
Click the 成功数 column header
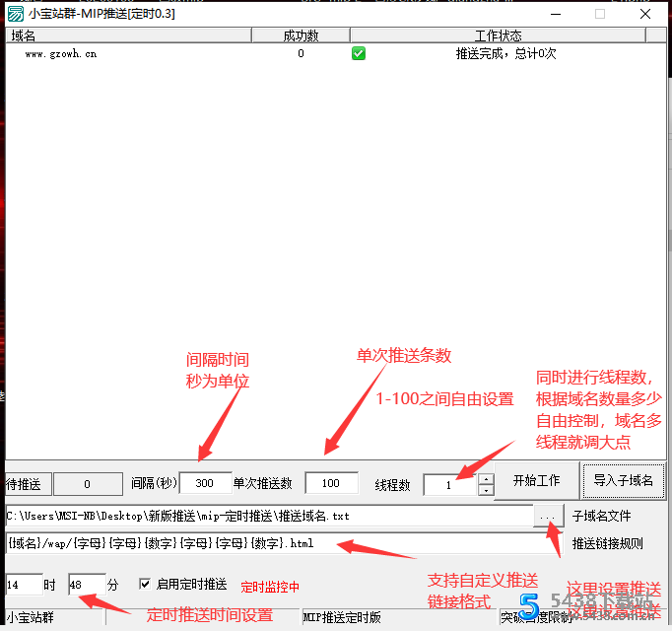point(301,35)
